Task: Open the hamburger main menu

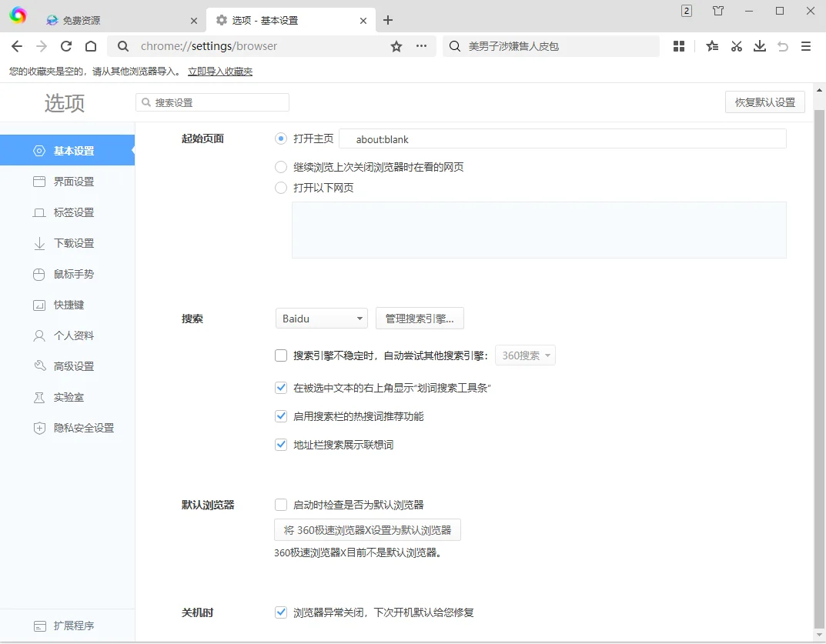Action: [x=806, y=46]
